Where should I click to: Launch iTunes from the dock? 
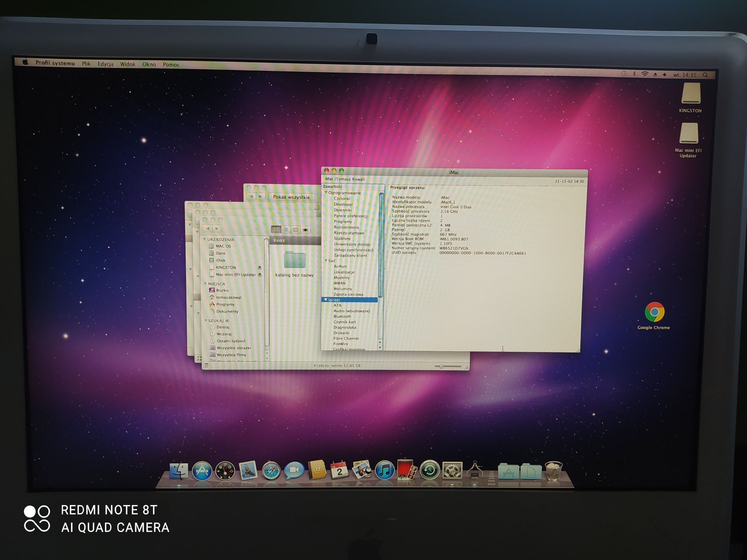[384, 470]
